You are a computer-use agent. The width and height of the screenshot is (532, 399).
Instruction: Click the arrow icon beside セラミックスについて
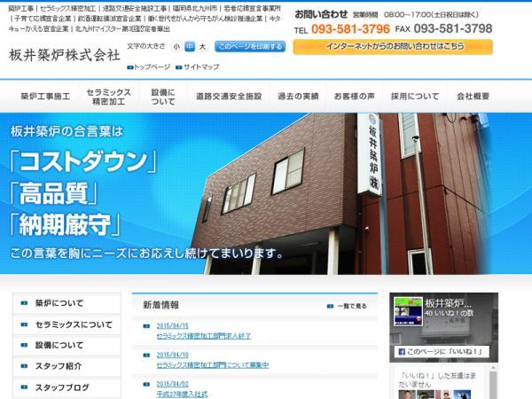coord(24,325)
